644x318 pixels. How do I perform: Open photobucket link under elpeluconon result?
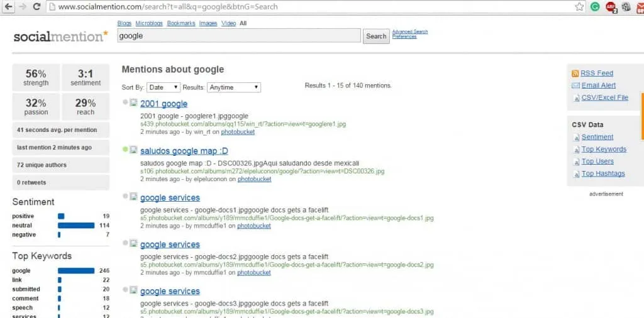coord(254,179)
